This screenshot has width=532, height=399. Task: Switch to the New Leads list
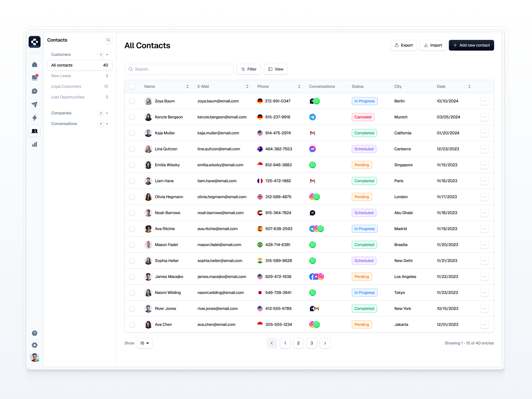click(61, 75)
